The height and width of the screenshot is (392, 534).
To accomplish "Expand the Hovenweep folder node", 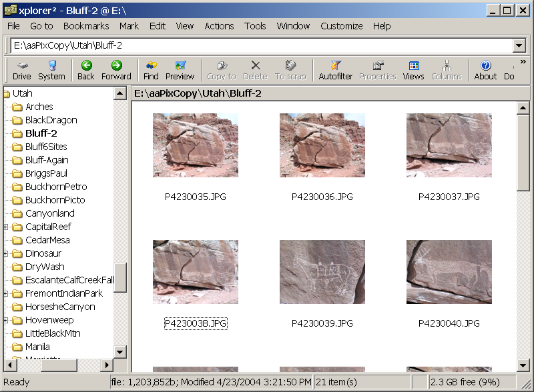I will coord(6,320).
